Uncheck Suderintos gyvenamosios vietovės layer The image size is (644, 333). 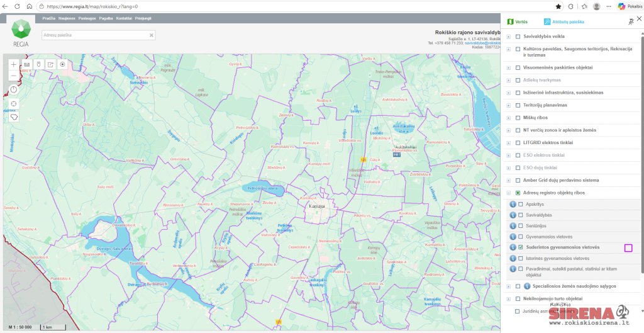click(x=521, y=247)
